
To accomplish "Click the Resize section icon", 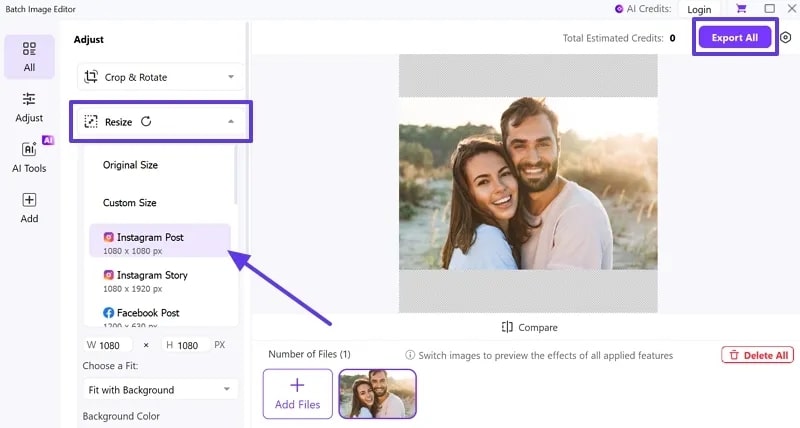I will [91, 121].
